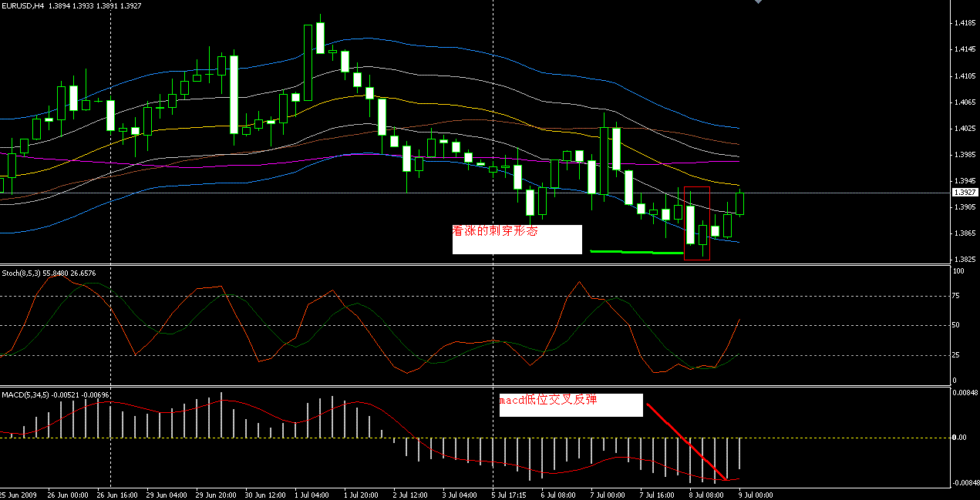Click the 1.4025 price scale label
The image size is (980, 500).
pos(964,128)
